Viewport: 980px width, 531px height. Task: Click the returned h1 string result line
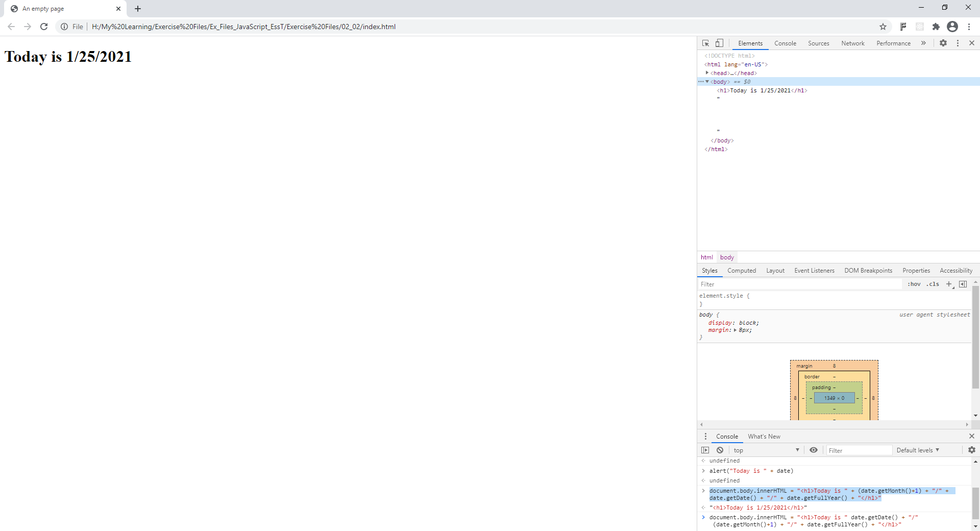click(x=758, y=508)
